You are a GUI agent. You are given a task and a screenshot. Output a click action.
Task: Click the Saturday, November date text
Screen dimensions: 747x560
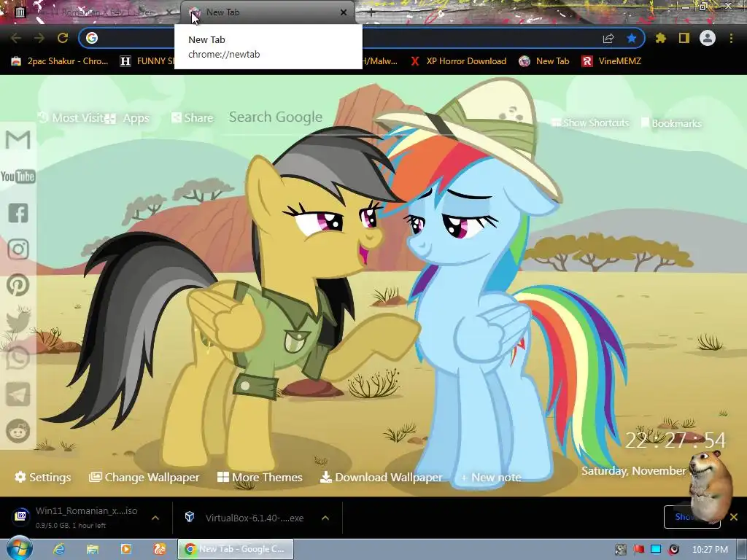[x=634, y=471]
